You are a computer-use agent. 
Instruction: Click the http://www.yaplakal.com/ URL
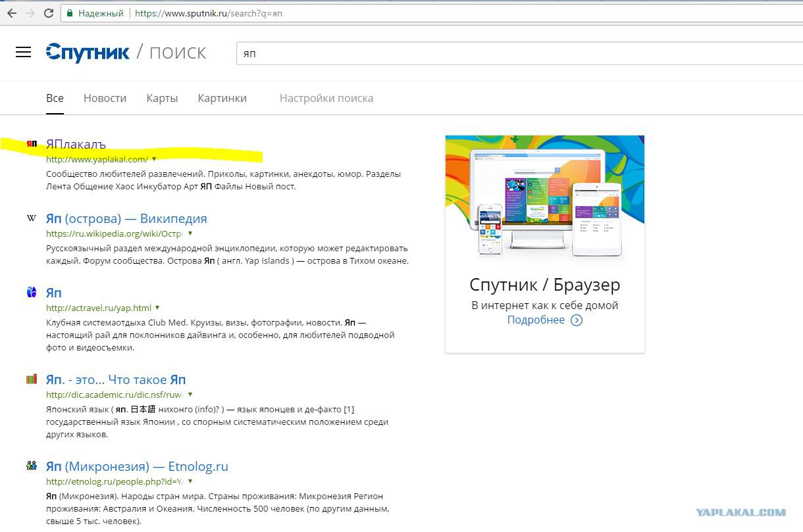(97, 159)
